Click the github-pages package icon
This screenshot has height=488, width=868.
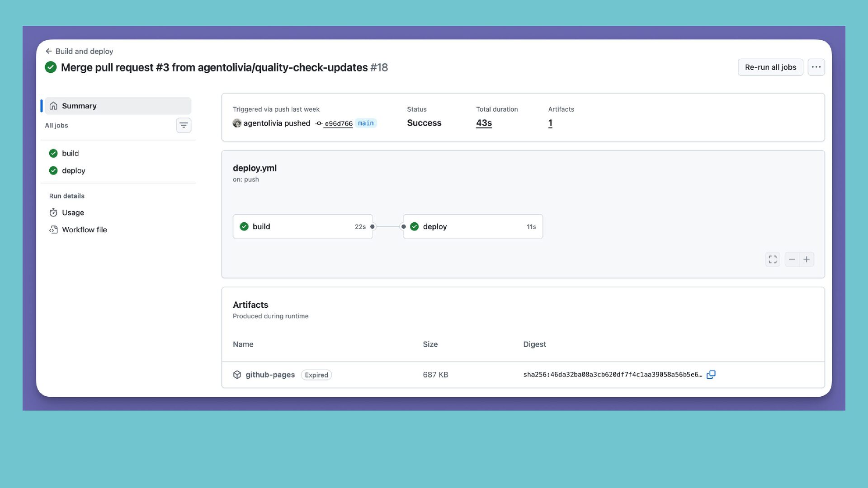pyautogui.click(x=237, y=375)
